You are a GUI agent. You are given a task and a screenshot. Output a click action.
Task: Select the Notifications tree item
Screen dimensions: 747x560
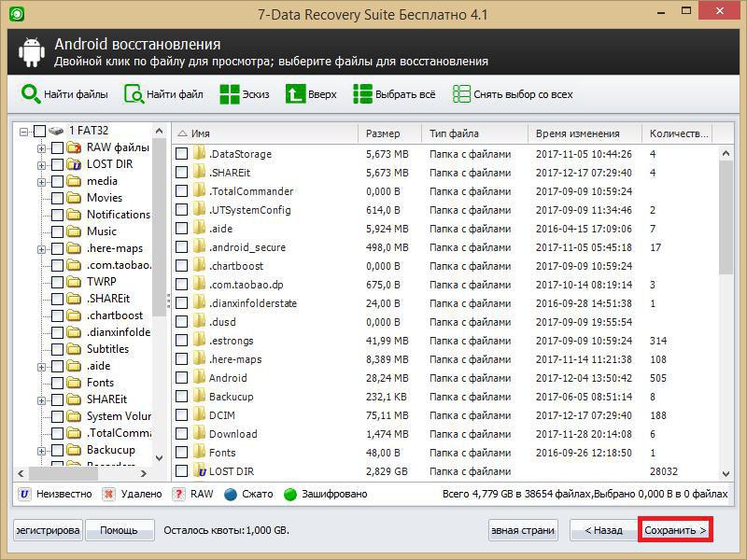click(x=119, y=215)
